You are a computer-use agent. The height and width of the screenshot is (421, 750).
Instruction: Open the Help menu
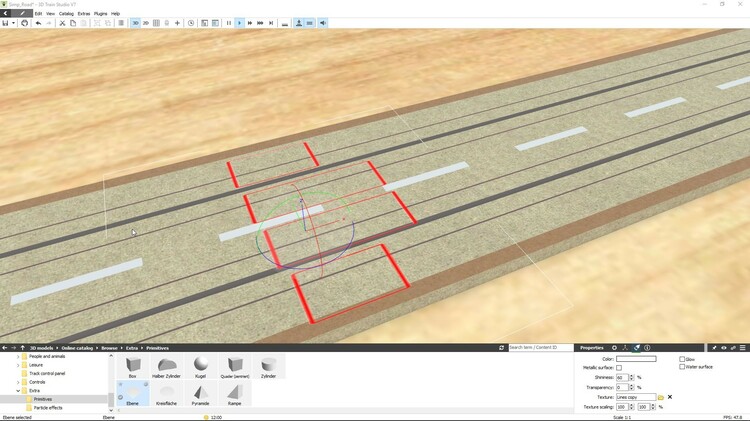115,14
